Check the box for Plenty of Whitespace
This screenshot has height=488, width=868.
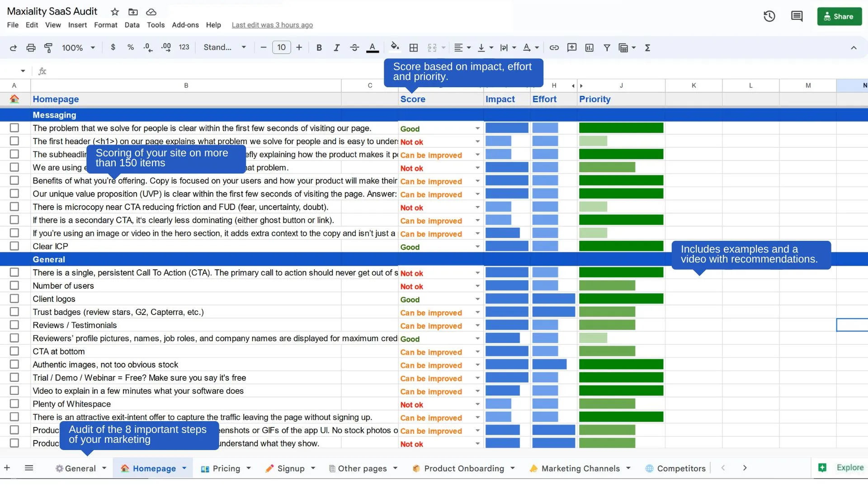[14, 404]
